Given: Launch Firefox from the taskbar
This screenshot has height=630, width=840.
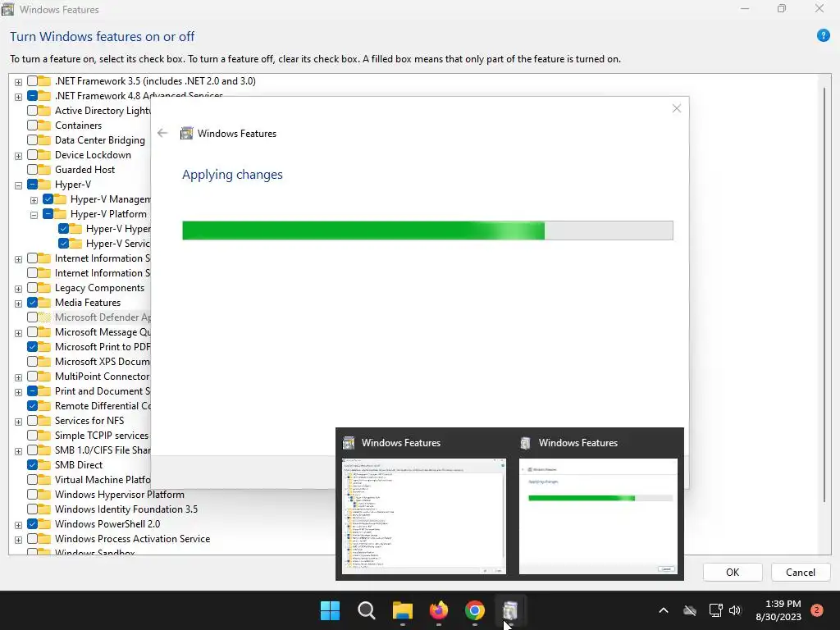Looking at the screenshot, I should click(x=439, y=610).
